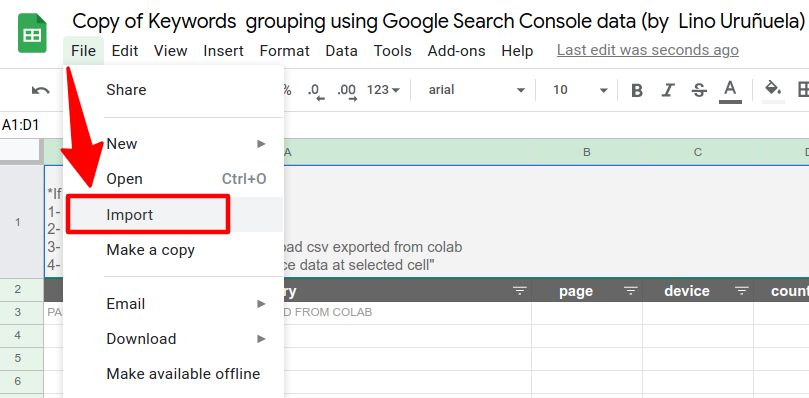Viewport: 809px width, 398px height.
Task: Open the 123 number format dropdown
Action: (383, 90)
